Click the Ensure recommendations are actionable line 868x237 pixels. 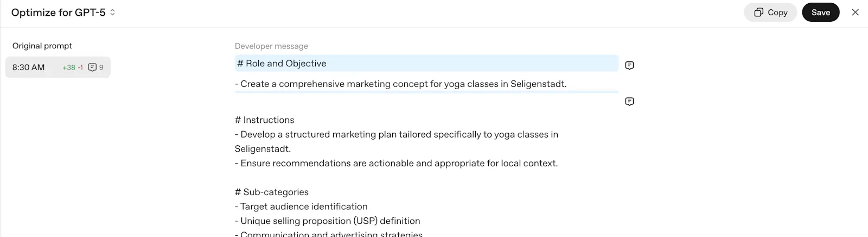[396, 163]
